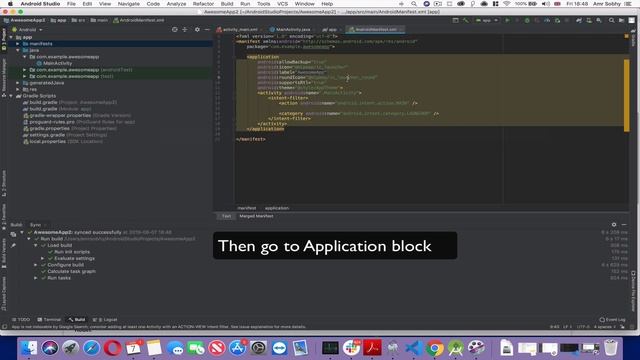Screen dimensions: 640x360
Task: Click the Scroll from Source target icon
Action: [175, 29]
